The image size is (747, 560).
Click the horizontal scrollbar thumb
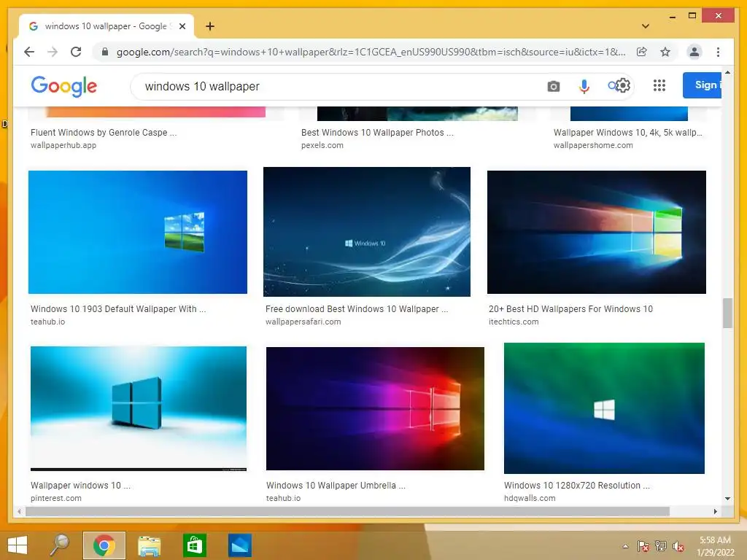tap(347, 511)
